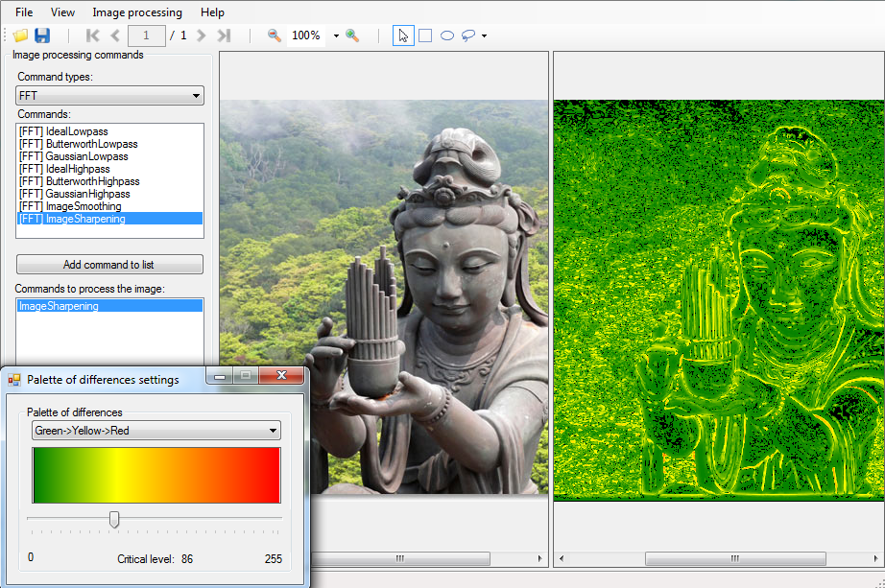This screenshot has height=588, width=885.
Task: Select [FFT] ImageSharpening command
Action: (109, 219)
